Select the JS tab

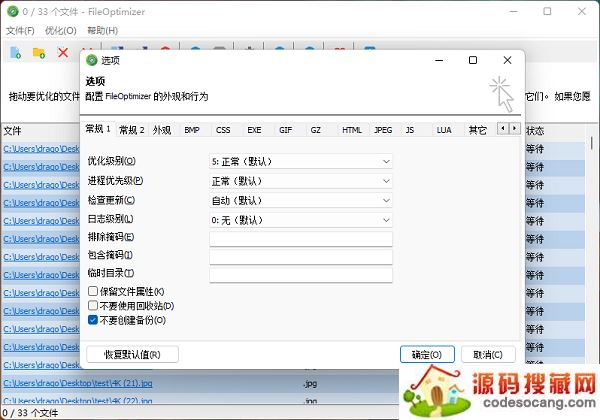click(410, 130)
